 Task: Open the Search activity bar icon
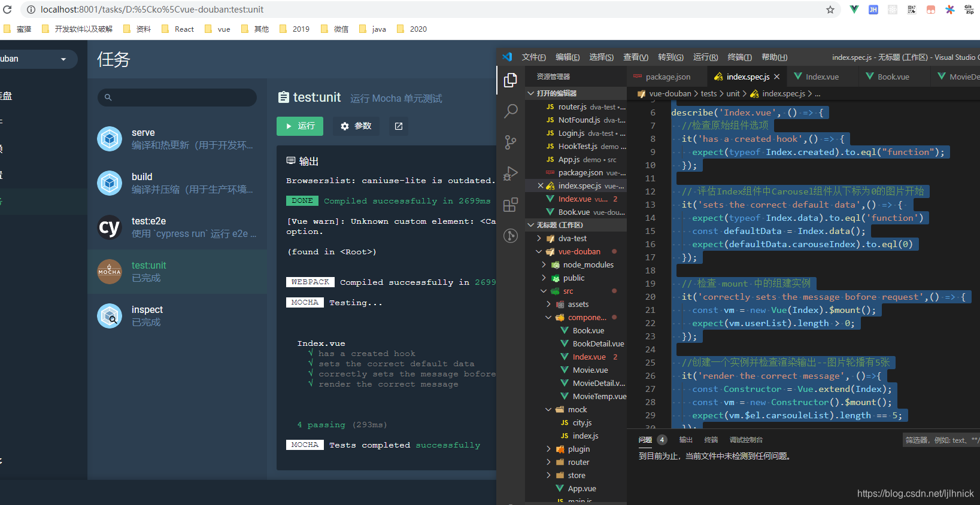point(511,111)
